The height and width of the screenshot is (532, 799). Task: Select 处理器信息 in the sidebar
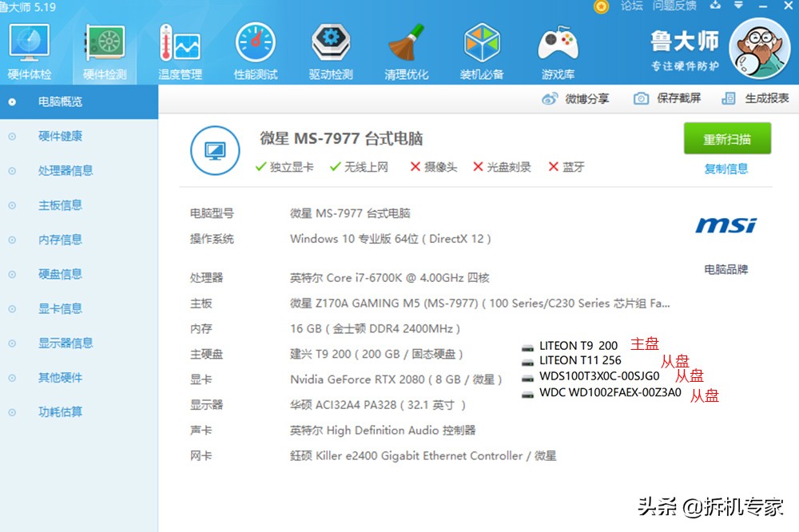[x=66, y=170]
